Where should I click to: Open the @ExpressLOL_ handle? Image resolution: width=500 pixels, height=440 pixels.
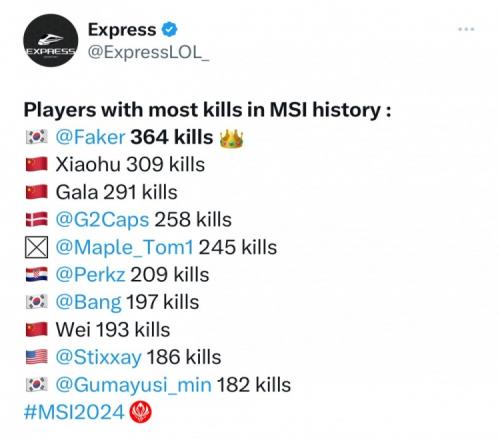[x=148, y=52]
